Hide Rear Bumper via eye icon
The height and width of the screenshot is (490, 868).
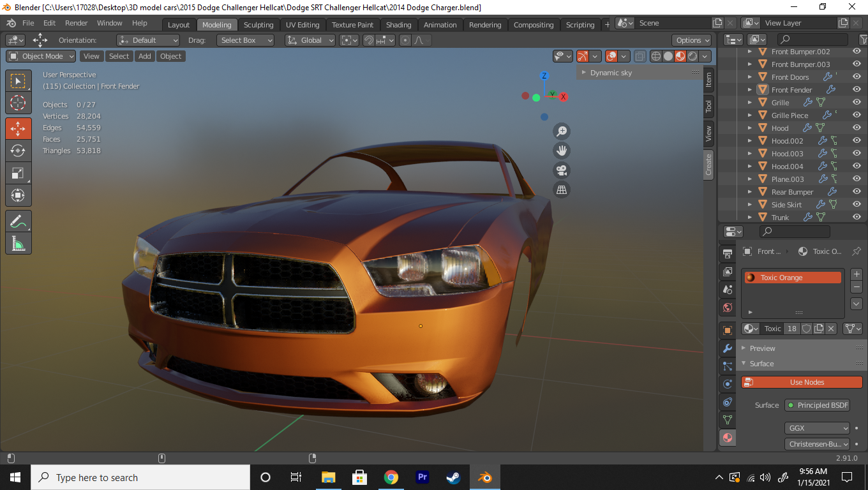(857, 192)
